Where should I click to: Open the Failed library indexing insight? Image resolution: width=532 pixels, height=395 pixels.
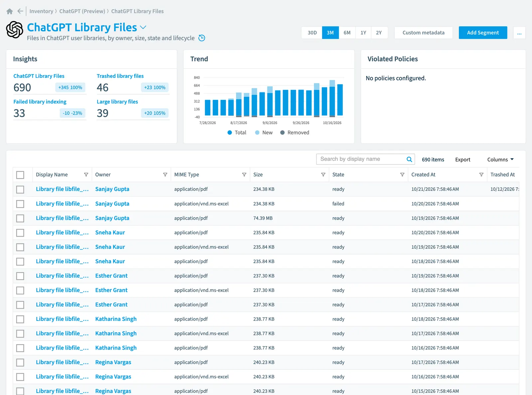(x=40, y=102)
